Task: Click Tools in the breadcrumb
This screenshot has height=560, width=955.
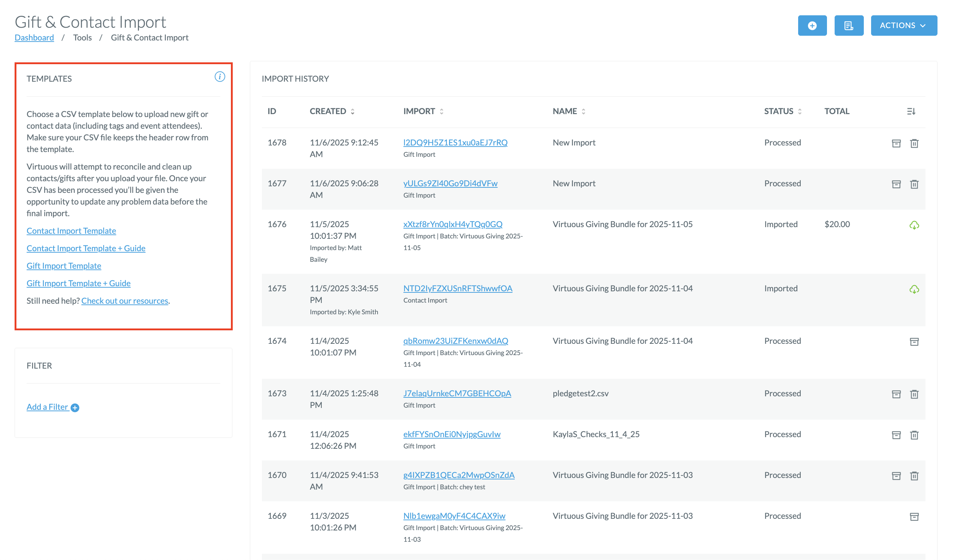Action: pos(82,38)
